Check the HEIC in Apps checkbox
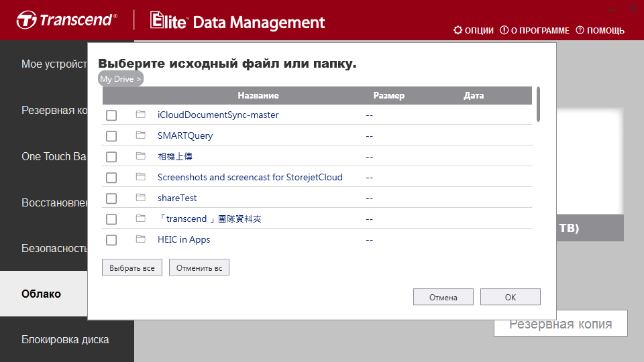This screenshot has width=644, height=362. coord(111,240)
